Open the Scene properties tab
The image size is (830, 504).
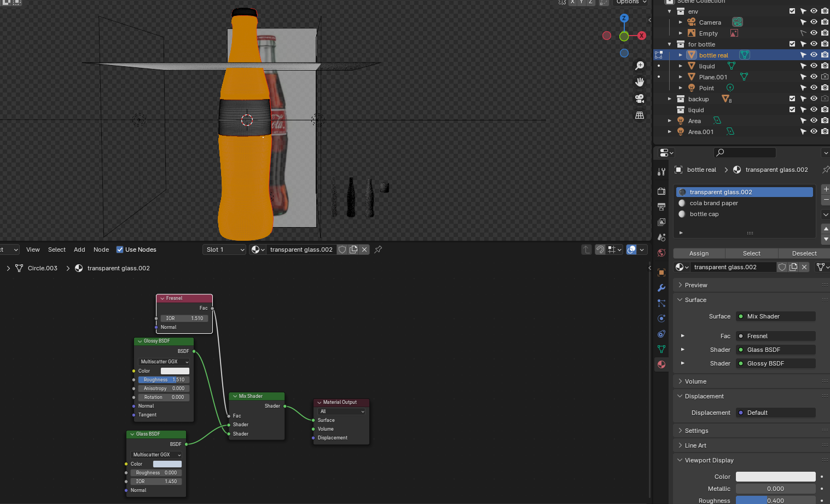pos(661,237)
